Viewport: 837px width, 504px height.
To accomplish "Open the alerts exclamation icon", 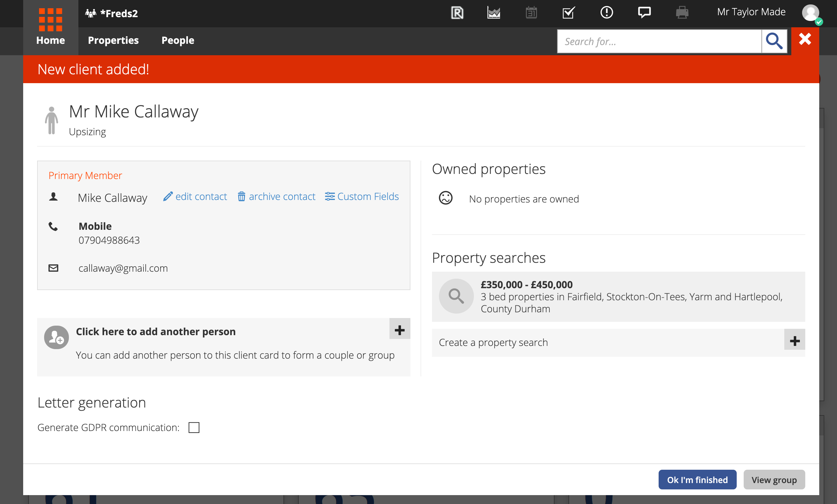I will (607, 13).
